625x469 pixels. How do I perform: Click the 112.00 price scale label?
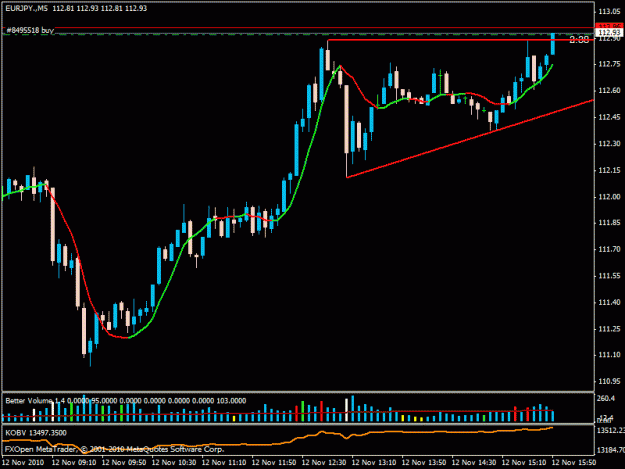tap(609, 197)
